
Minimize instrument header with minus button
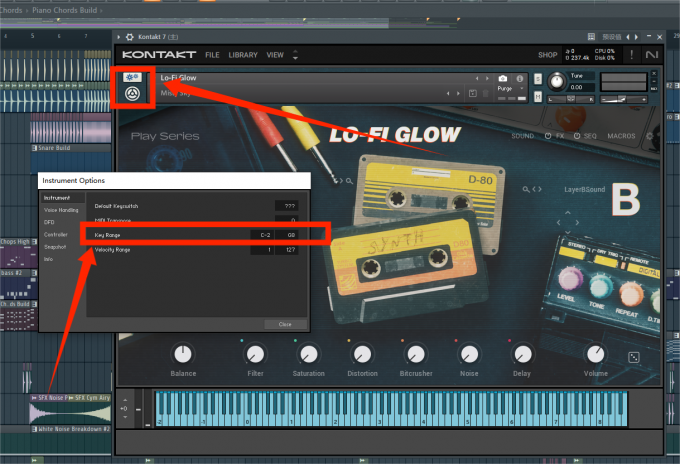(x=654, y=81)
